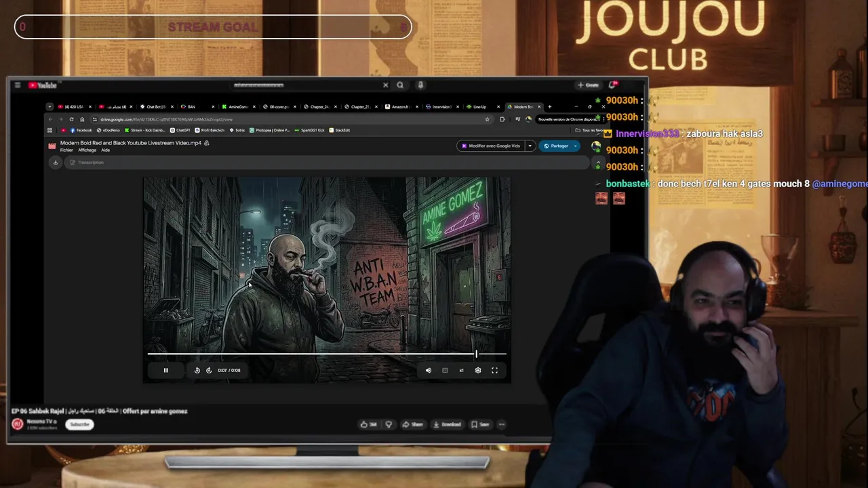Enter fullscreen on the Drive video

pyautogui.click(x=494, y=370)
